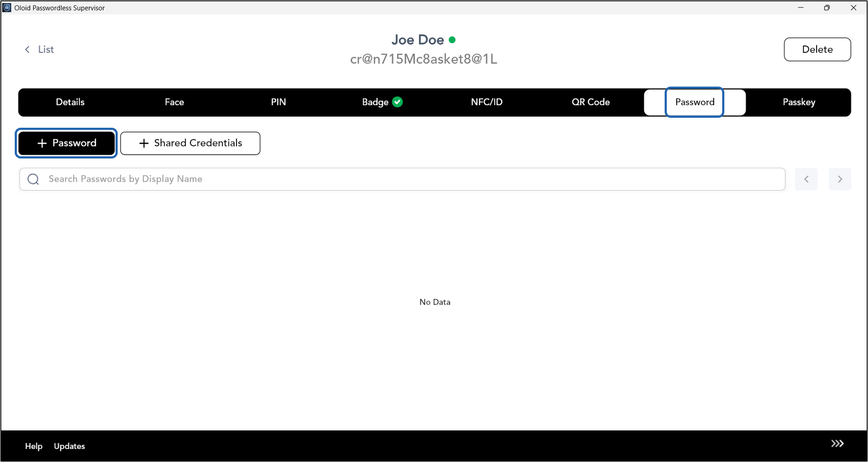
Task: Click the search magnifier icon
Action: coord(33,179)
